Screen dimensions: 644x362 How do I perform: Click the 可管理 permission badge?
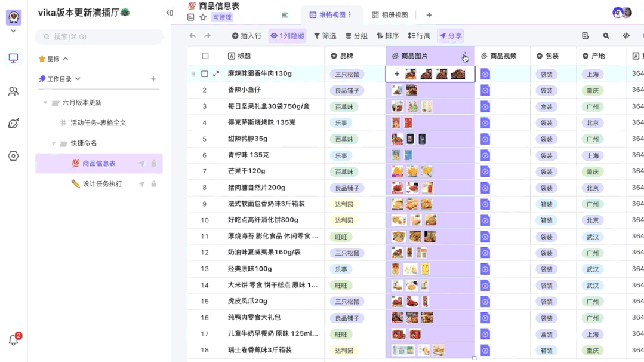(x=222, y=17)
